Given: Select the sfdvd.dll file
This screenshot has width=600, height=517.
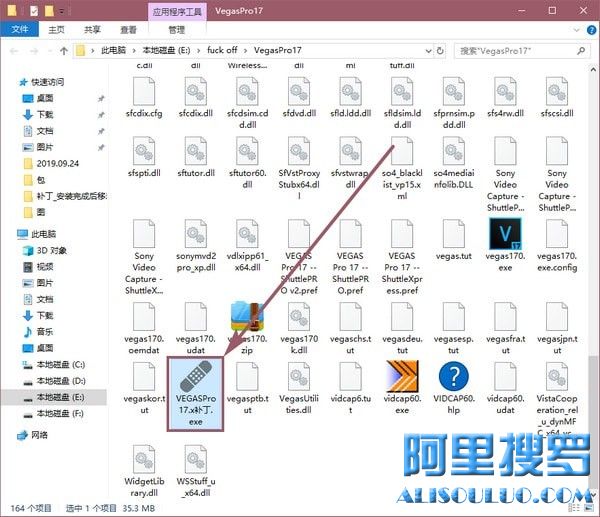Looking at the screenshot, I should [299, 98].
